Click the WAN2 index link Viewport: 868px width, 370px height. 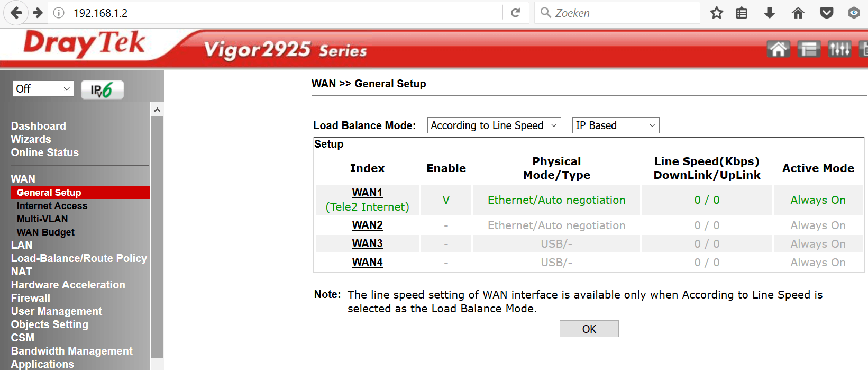pyautogui.click(x=367, y=225)
